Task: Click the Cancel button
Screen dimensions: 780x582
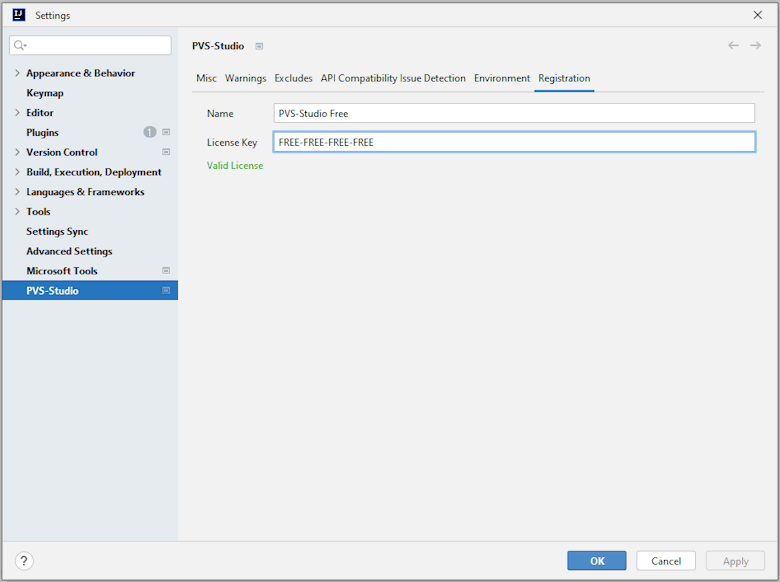Action: coord(666,561)
